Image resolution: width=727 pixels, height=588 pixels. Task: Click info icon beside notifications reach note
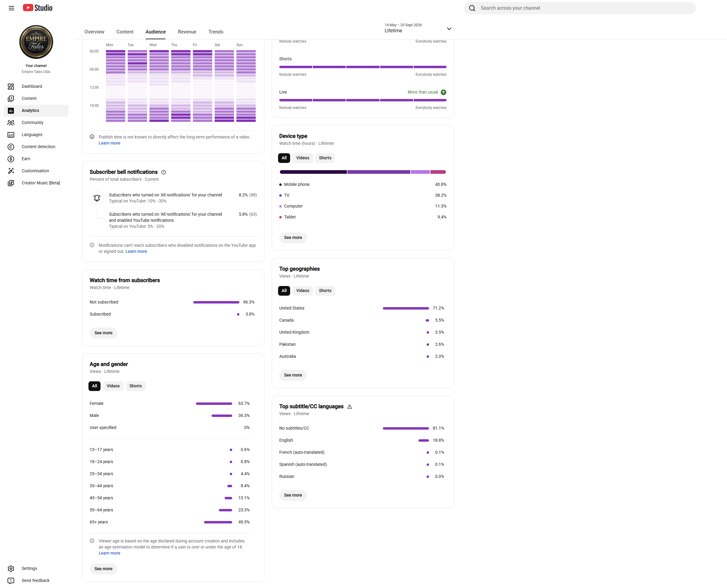coord(92,245)
